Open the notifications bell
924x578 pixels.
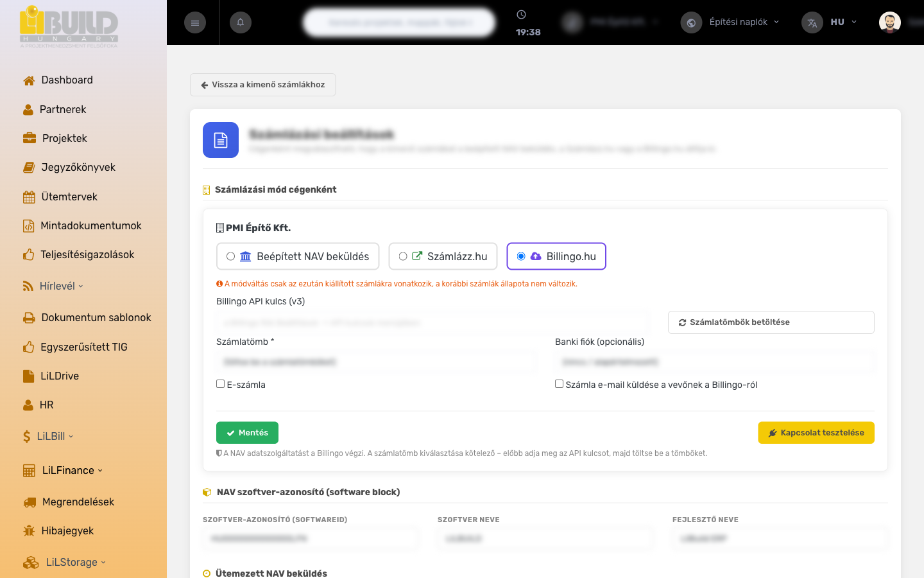tap(241, 22)
